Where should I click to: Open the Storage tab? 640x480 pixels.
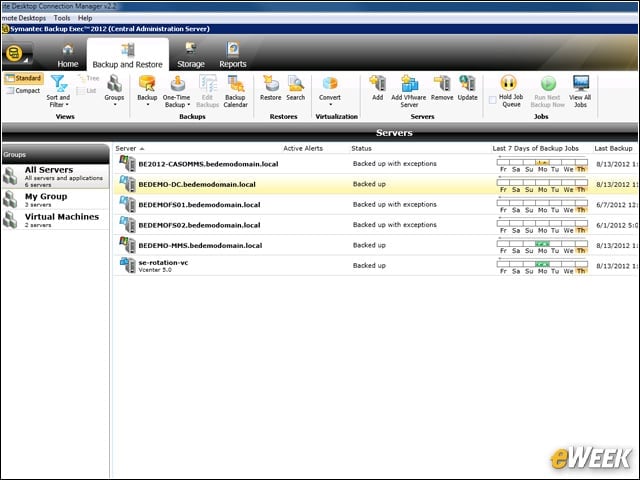tap(191, 56)
